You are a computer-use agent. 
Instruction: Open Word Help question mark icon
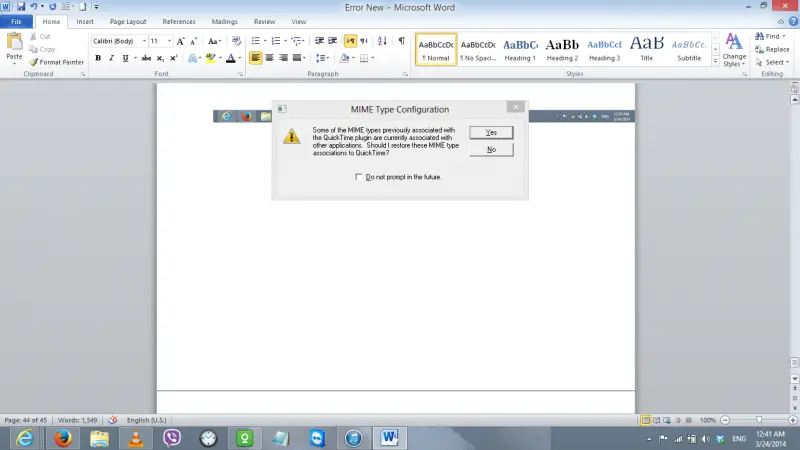pyautogui.click(x=790, y=21)
